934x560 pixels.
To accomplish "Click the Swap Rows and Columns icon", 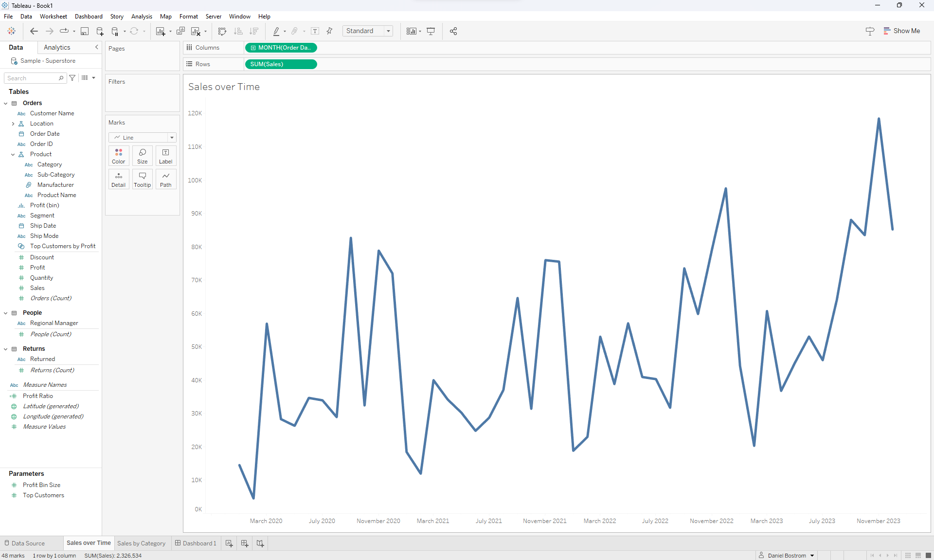I will 222,31.
